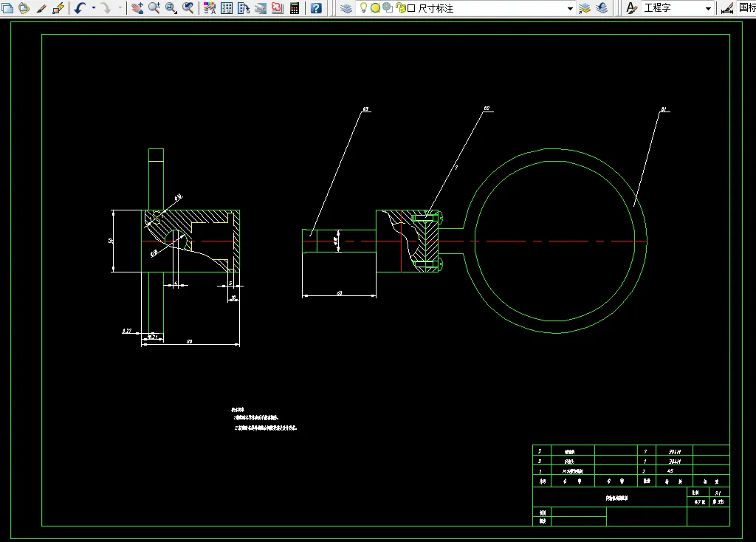This screenshot has height=542, width=756.
Task: Select the technical notes text block
Action: pyautogui.click(x=264, y=419)
